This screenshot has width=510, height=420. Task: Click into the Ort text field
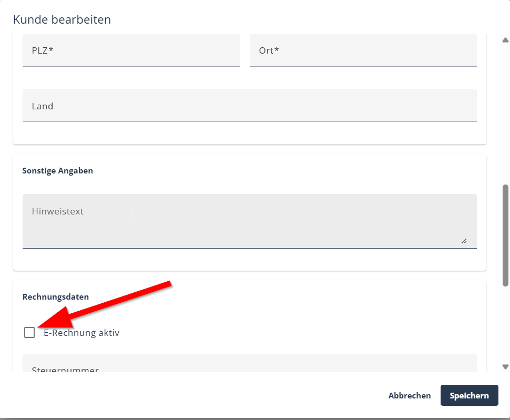(x=363, y=51)
